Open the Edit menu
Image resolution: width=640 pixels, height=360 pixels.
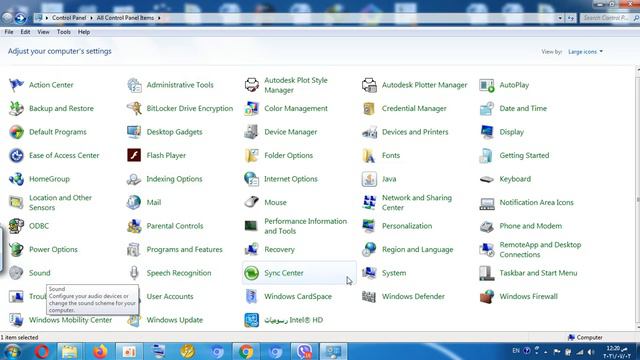click(25, 32)
